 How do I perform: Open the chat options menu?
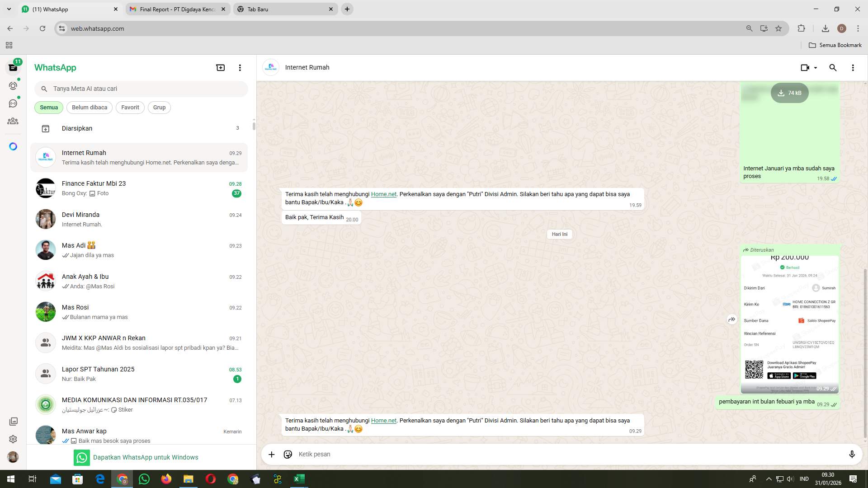coord(853,67)
